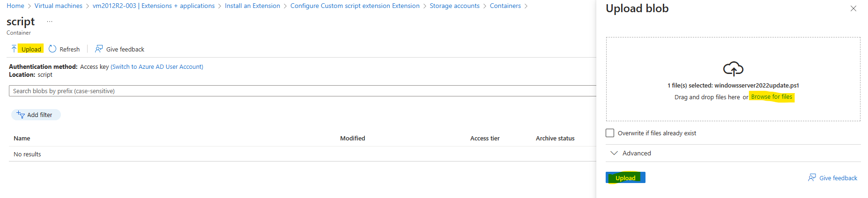Expand the Advanced section
This screenshot has height=198, width=868.
[x=631, y=153]
